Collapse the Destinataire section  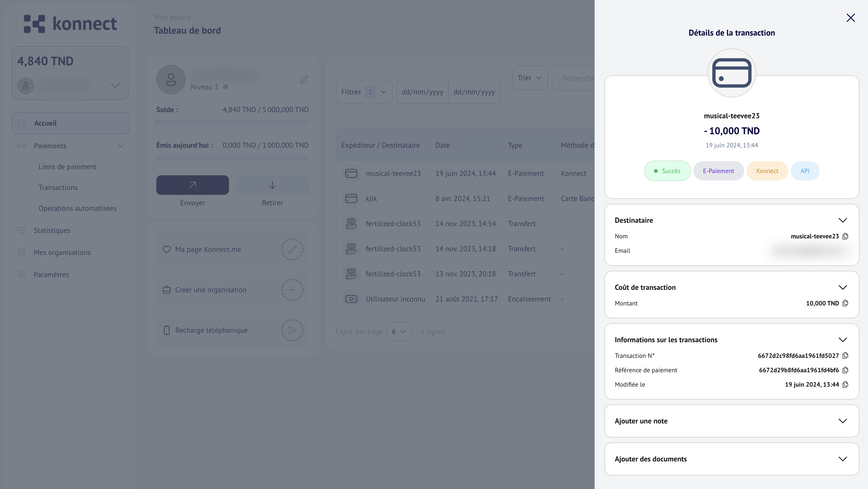(842, 220)
